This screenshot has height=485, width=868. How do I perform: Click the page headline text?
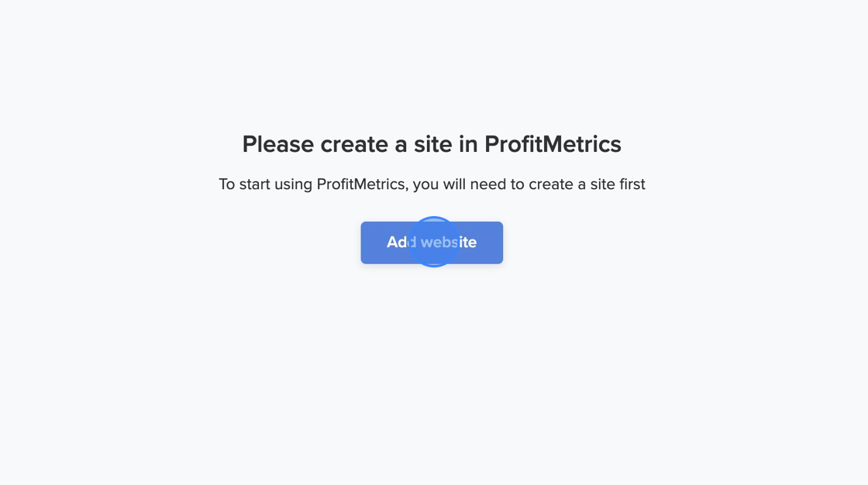(x=432, y=144)
